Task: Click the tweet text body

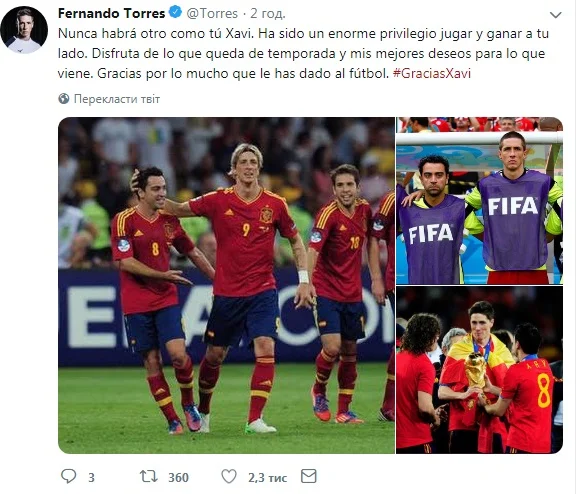Action: point(303,54)
